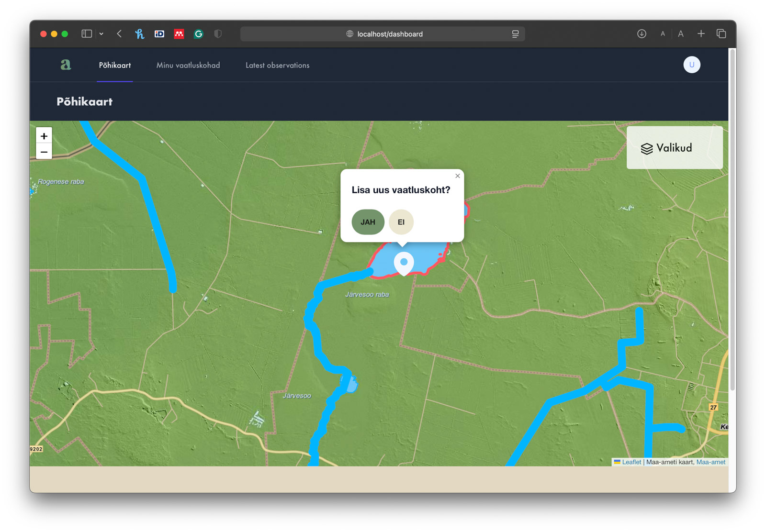
Task: Switch to the Minu vaatluskohad tab
Action: (188, 65)
